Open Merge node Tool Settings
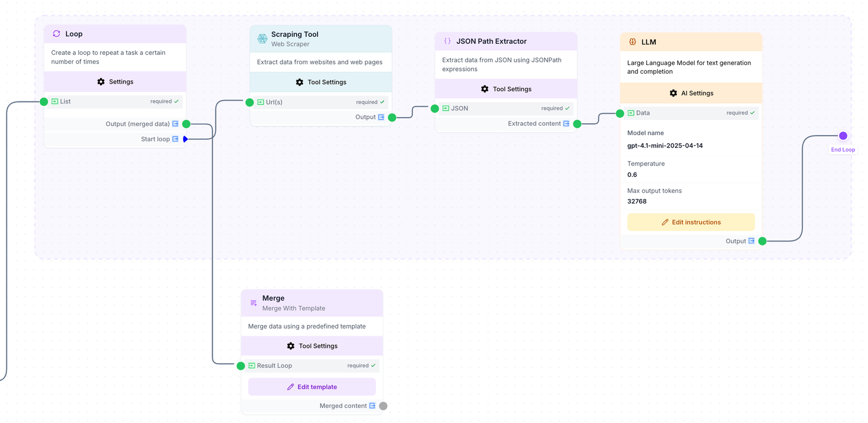This screenshot has height=423, width=868. click(312, 346)
